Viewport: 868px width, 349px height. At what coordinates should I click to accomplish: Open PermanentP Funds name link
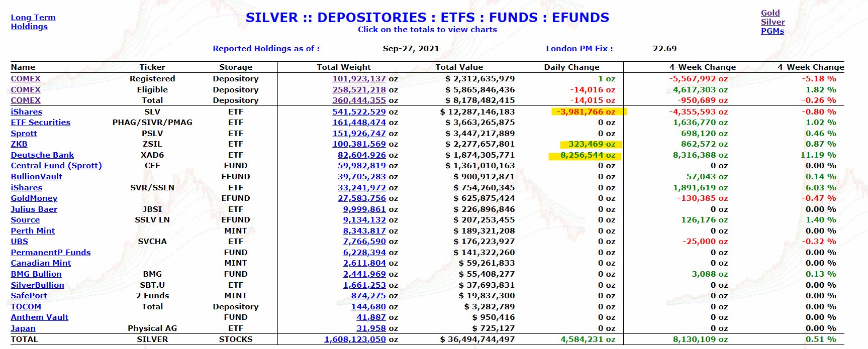coord(51,253)
